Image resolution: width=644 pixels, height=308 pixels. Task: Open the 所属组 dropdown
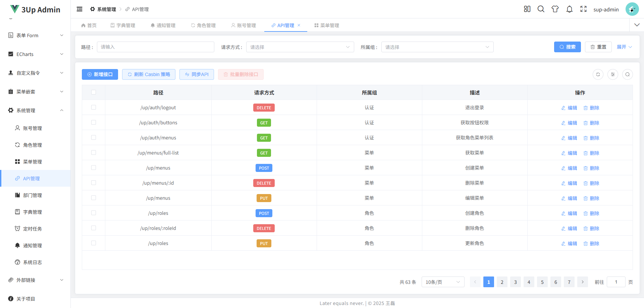click(437, 47)
